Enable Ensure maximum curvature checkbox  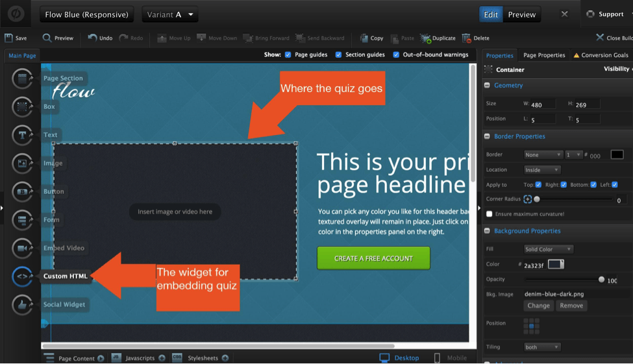[x=490, y=214]
